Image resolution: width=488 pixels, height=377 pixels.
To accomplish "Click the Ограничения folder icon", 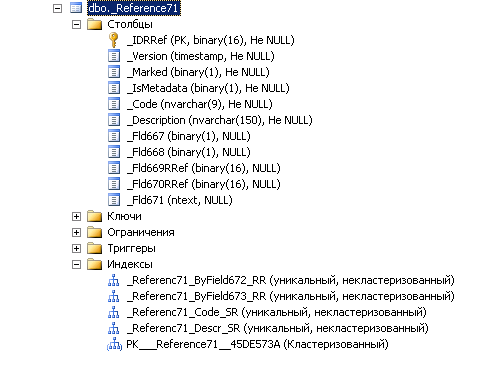I will click(94, 232).
